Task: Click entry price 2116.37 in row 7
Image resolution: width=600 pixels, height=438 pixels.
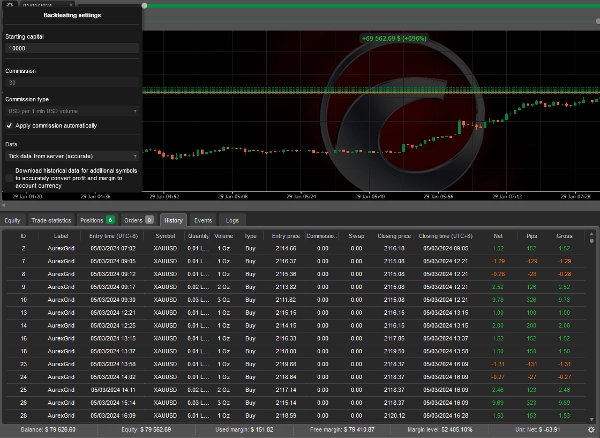Action: tap(285, 261)
